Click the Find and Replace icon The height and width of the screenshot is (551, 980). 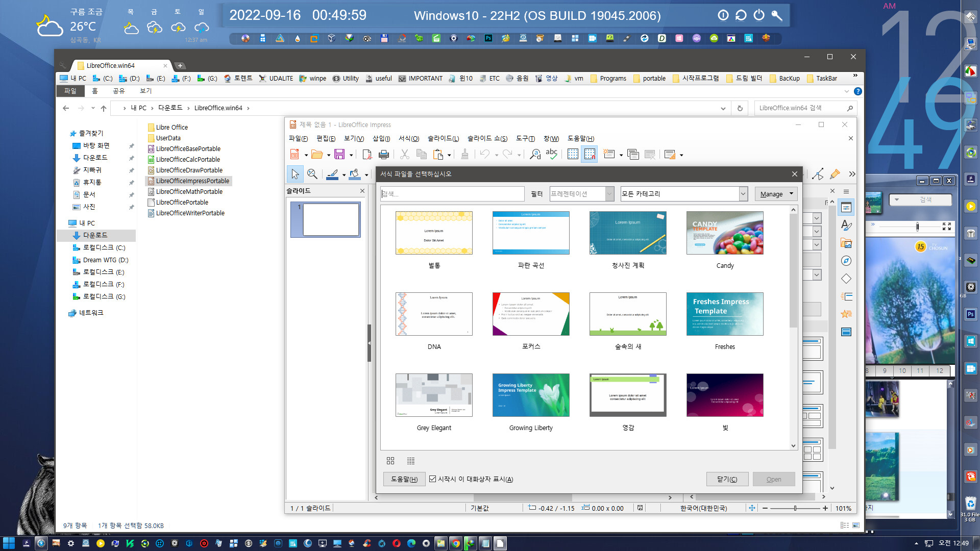(x=535, y=154)
